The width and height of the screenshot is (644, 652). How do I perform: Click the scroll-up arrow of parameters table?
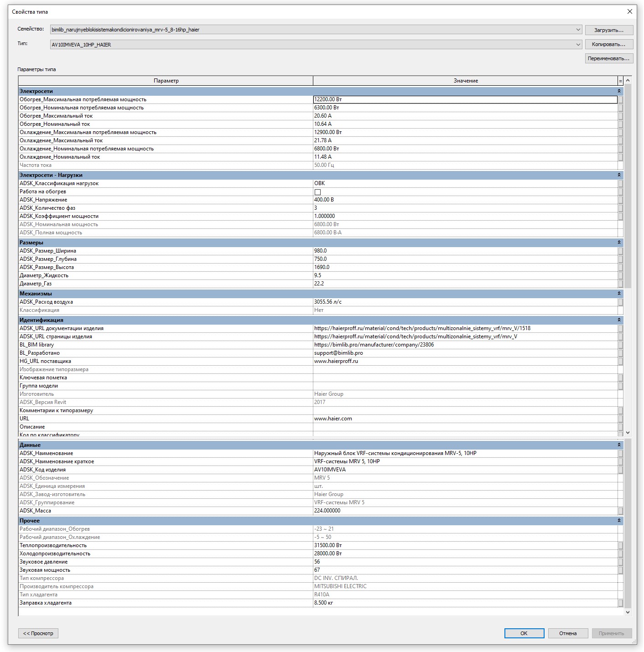tap(628, 81)
